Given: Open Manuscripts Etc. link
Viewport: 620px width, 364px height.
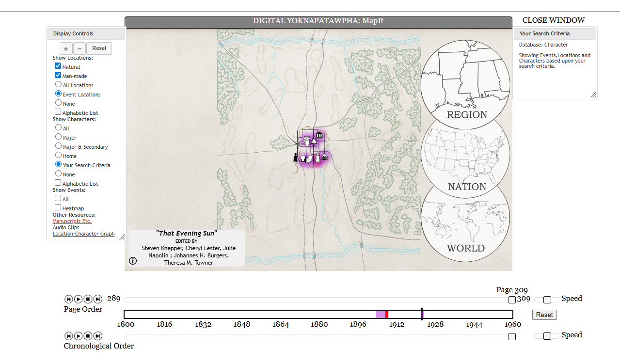Looking at the screenshot, I should (x=72, y=221).
